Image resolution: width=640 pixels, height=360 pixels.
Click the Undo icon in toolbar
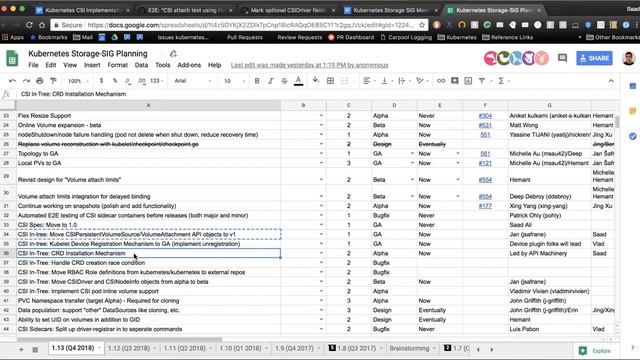[12, 81]
